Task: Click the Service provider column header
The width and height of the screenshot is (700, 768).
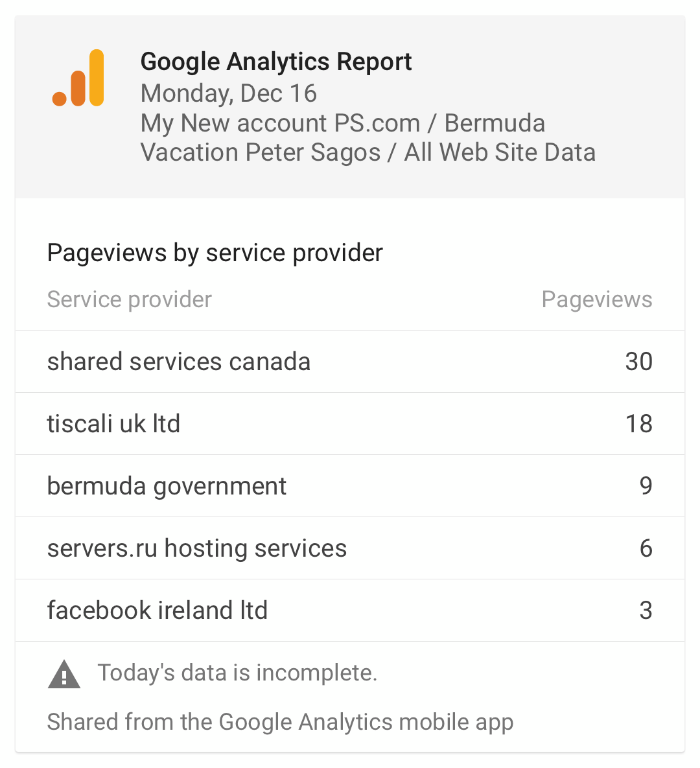Action: tap(130, 299)
